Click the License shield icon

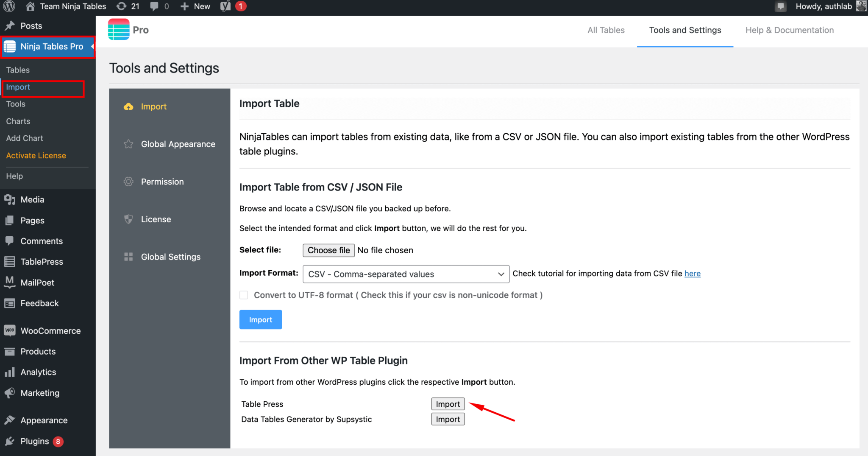pyautogui.click(x=128, y=219)
